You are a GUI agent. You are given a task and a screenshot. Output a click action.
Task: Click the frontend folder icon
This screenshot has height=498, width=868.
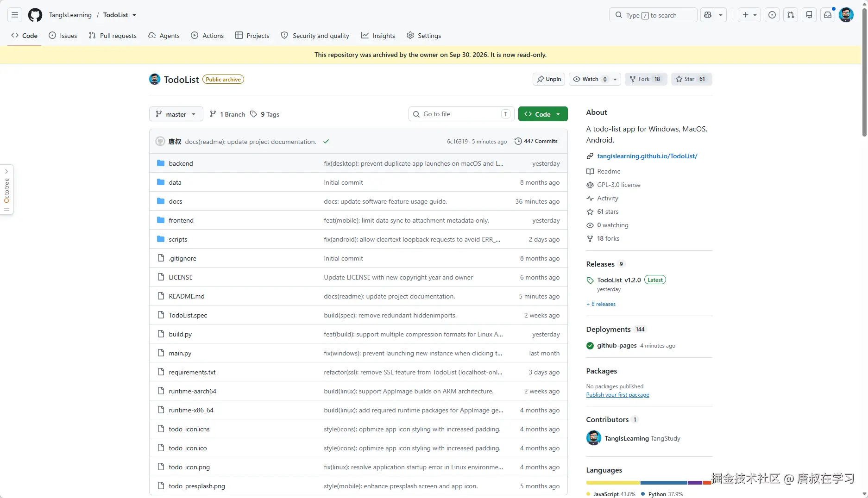coord(161,220)
